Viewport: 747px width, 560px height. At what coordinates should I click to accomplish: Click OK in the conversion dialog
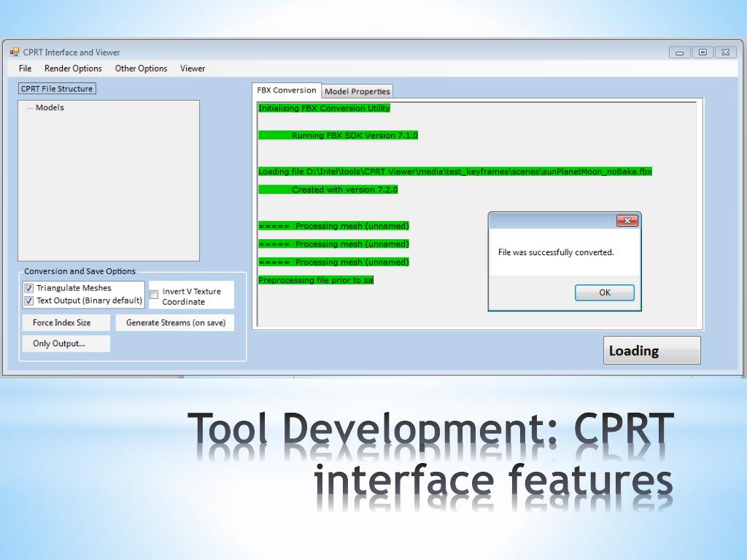click(x=605, y=292)
